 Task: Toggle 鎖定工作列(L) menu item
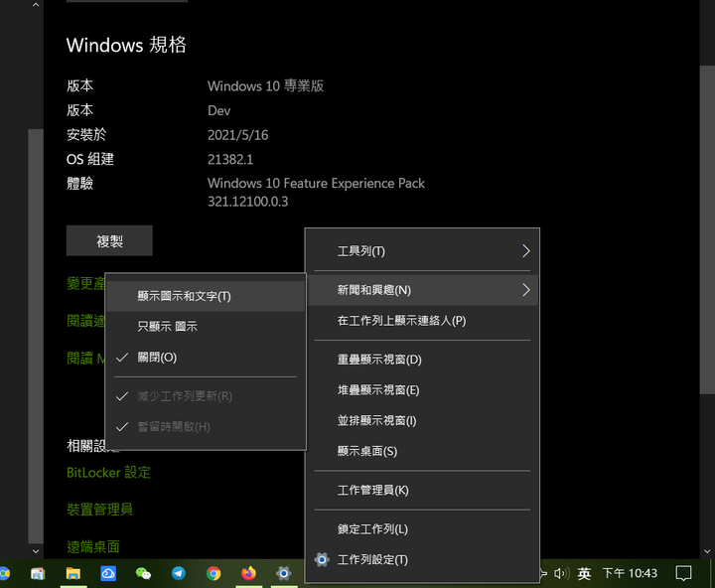pos(422,529)
